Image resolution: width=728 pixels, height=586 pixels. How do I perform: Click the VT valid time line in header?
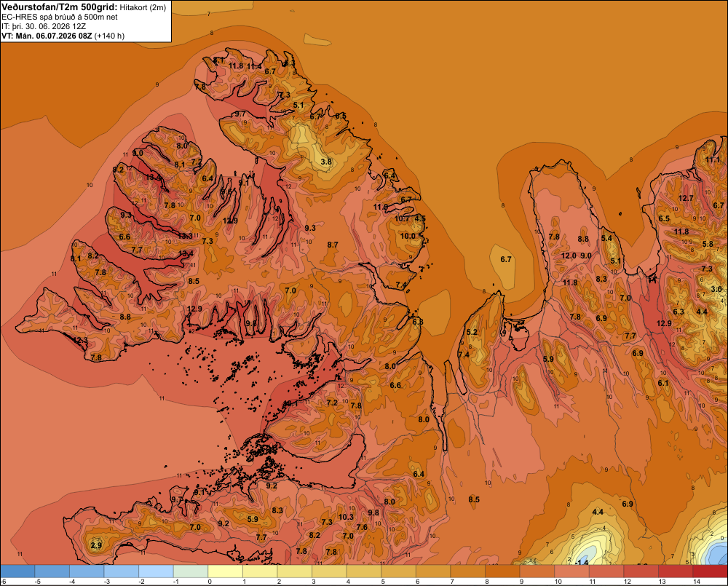tap(63, 36)
